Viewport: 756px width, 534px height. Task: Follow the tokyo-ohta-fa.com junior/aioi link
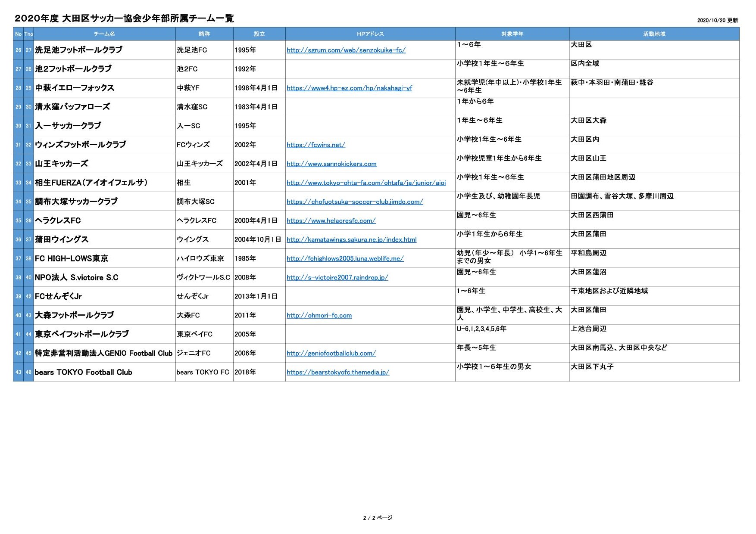[366, 183]
